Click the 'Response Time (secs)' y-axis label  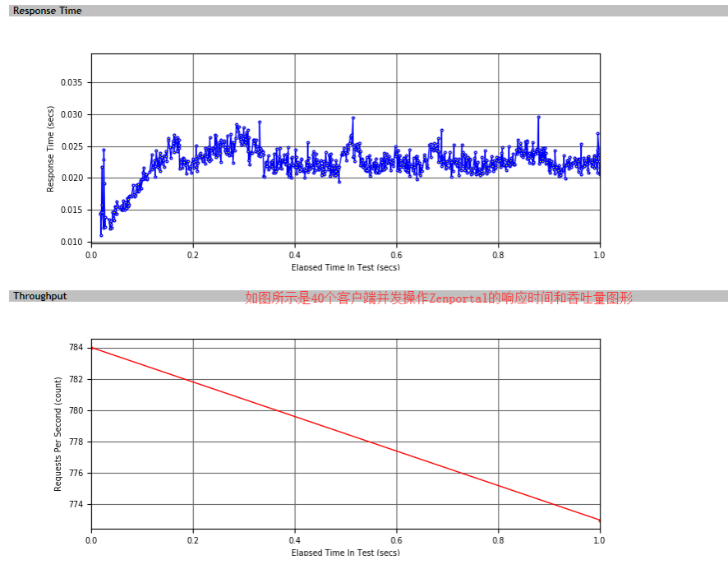pos(50,149)
